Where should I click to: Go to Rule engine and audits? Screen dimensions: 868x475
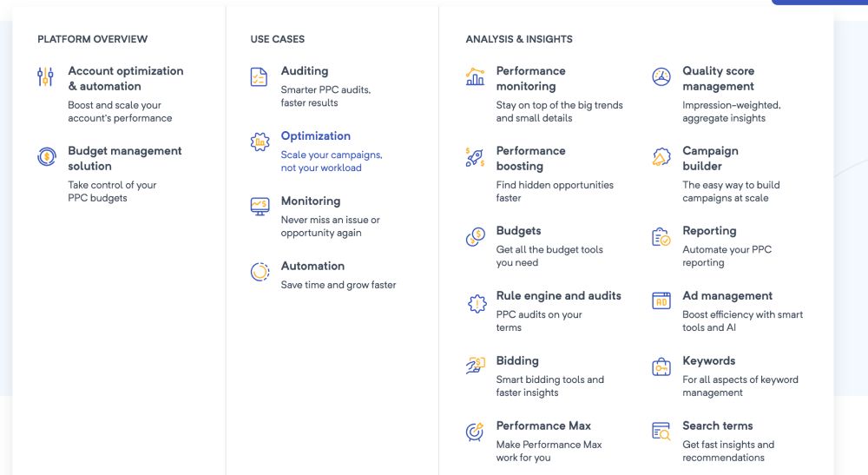click(x=558, y=296)
